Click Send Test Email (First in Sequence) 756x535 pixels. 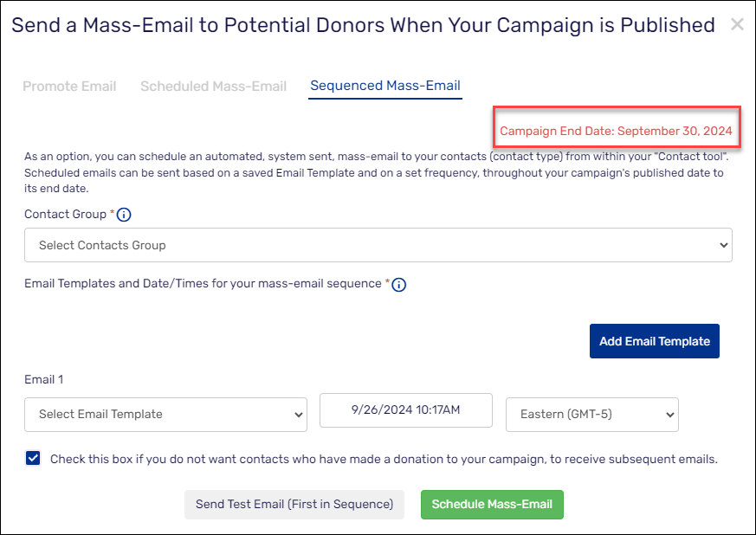coord(294,504)
